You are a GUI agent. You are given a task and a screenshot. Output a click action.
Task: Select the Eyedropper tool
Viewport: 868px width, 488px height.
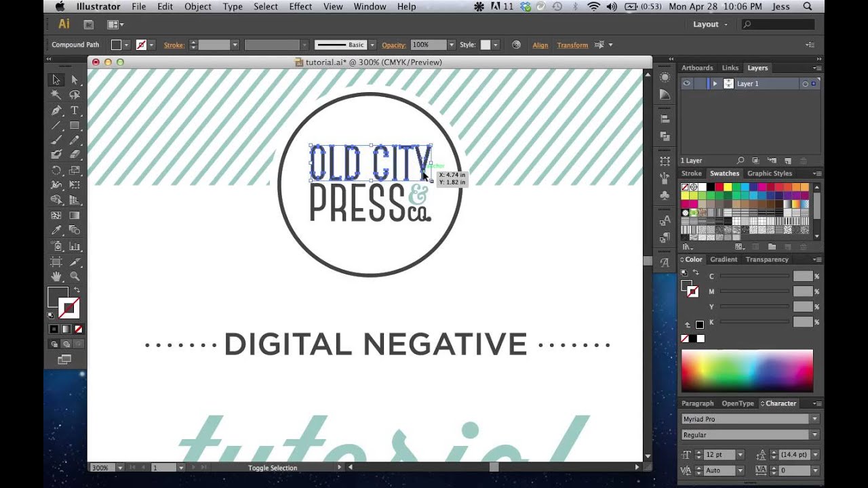coord(56,230)
